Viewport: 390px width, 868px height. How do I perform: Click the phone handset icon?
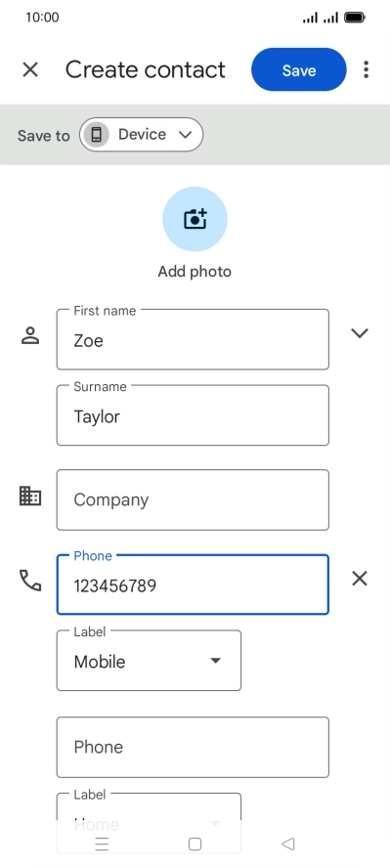click(30, 581)
